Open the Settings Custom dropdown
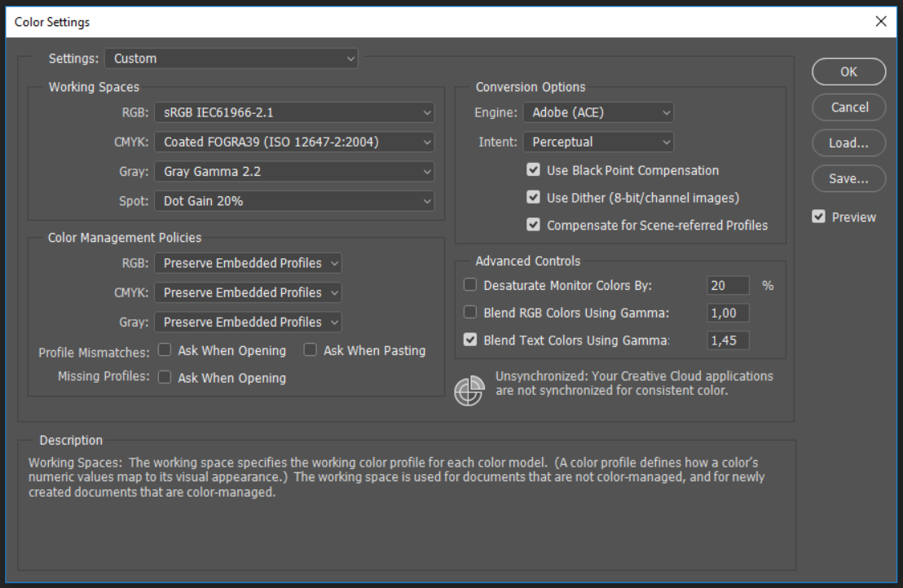903x588 pixels. [x=231, y=59]
